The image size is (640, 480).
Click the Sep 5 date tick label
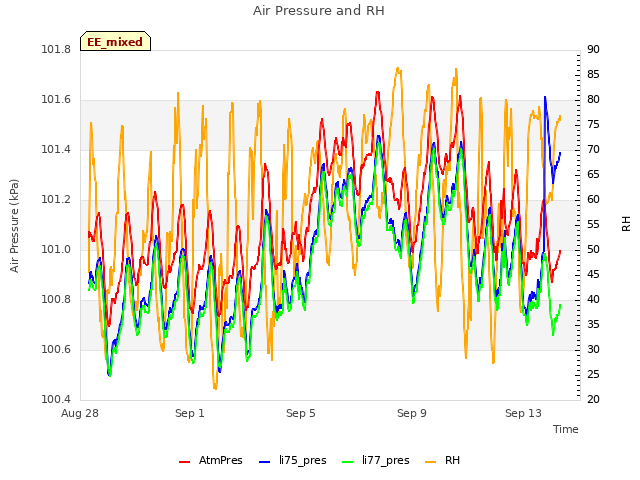(x=301, y=413)
